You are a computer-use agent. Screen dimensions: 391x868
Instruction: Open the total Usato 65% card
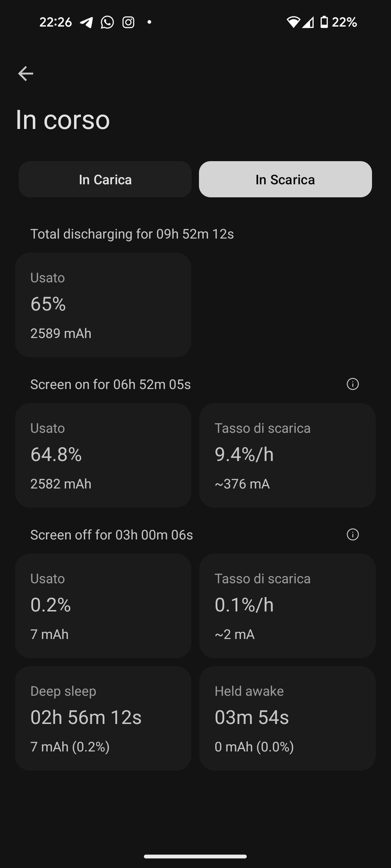(103, 305)
